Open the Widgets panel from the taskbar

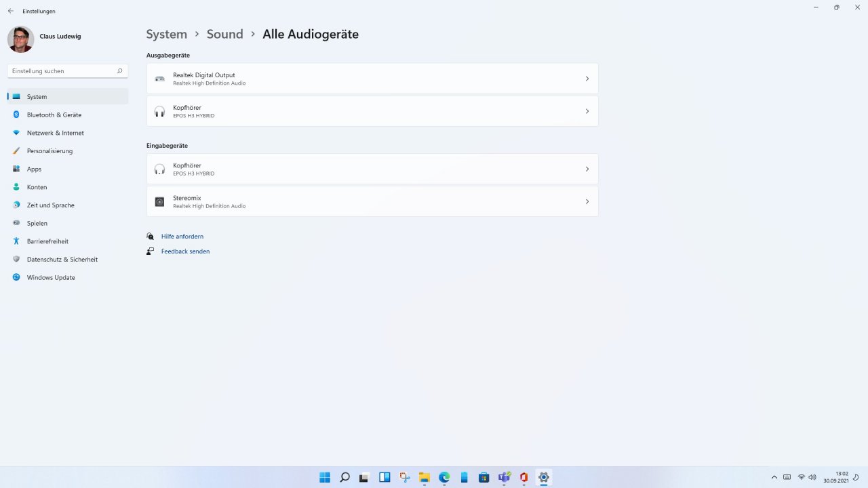point(384,477)
